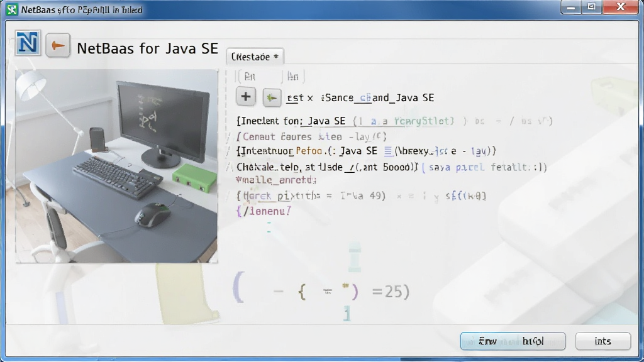Click the list icon beside Java SE
Image resolution: width=644 pixels, height=362 pixels.
tap(388, 151)
